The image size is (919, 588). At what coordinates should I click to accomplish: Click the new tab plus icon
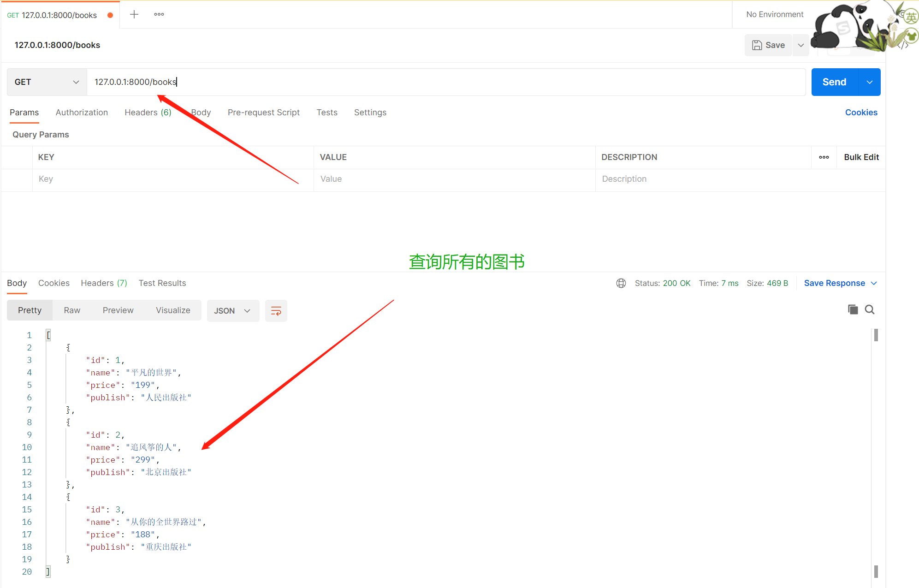[134, 14]
